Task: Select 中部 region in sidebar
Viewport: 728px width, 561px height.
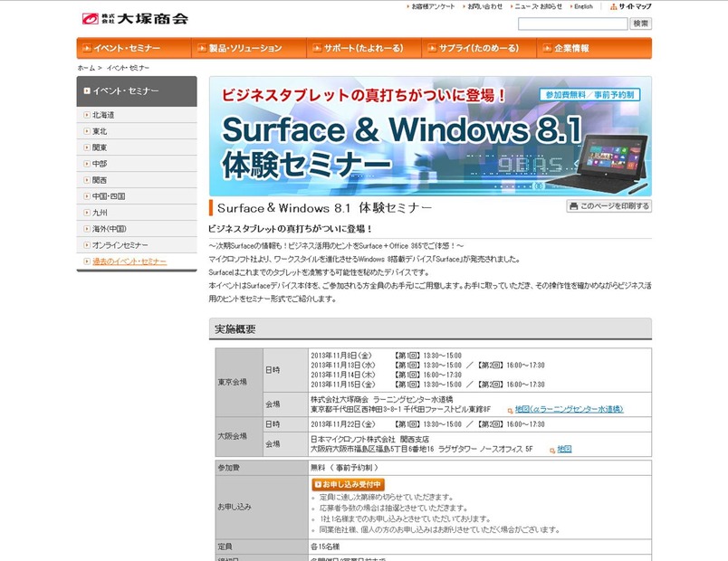Action: click(x=137, y=164)
